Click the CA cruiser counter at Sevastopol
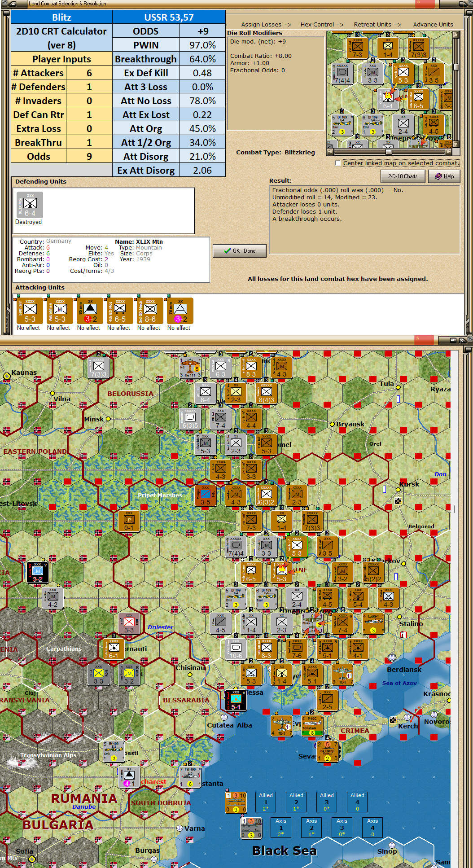The image size is (473, 868). coord(327,751)
